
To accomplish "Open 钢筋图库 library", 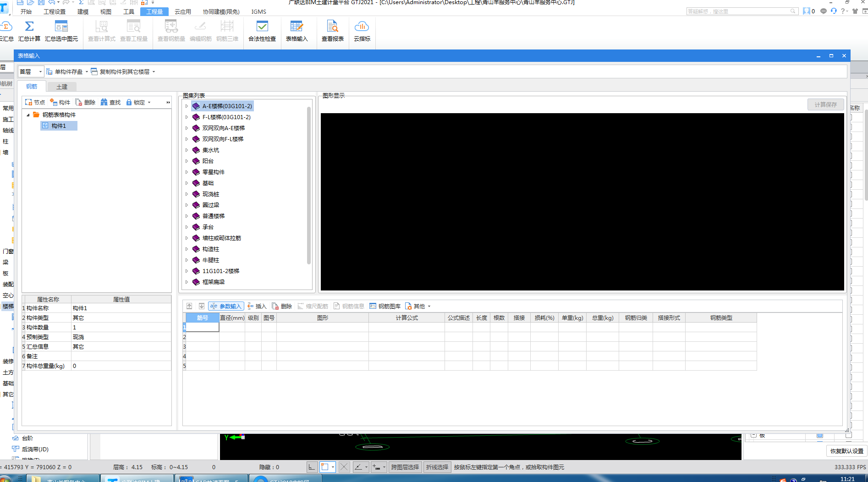I will 385,306.
